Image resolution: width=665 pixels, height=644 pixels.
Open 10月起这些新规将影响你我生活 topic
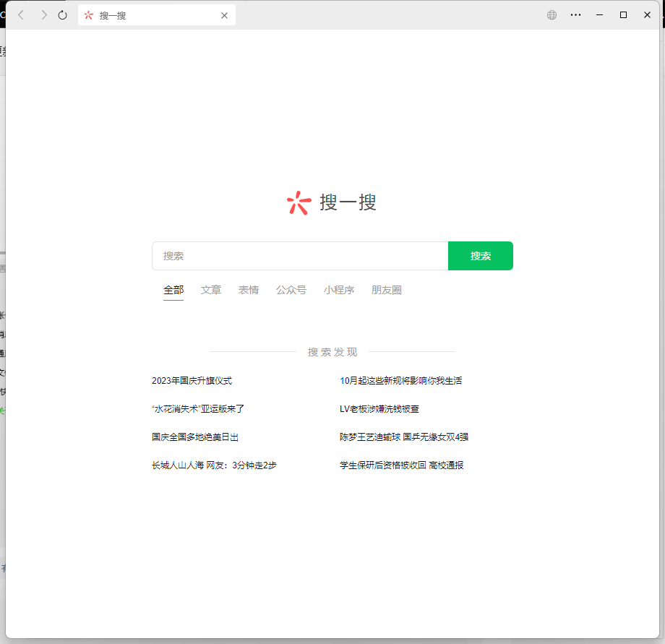pyautogui.click(x=400, y=381)
